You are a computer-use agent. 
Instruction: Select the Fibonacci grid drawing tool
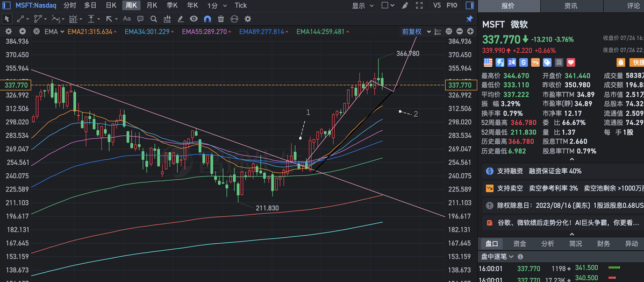74,19
